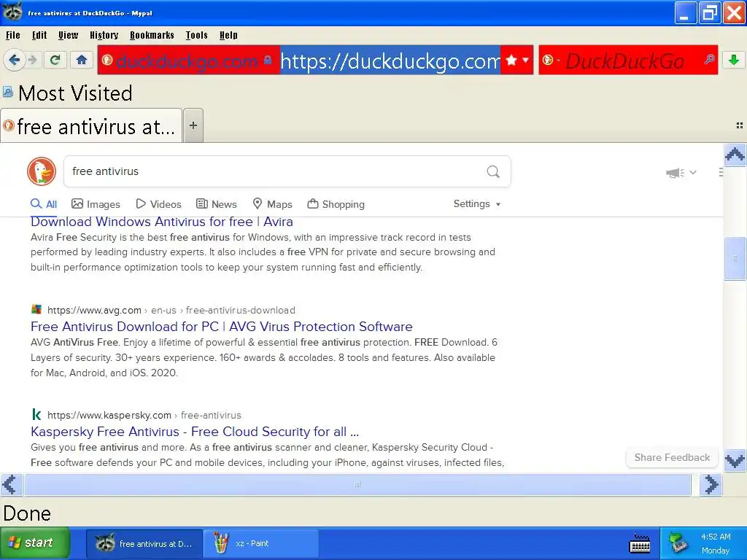Viewport: 747px width, 560px height.
Task: Click the horizontal scrollbar thumb
Action: pos(357,485)
